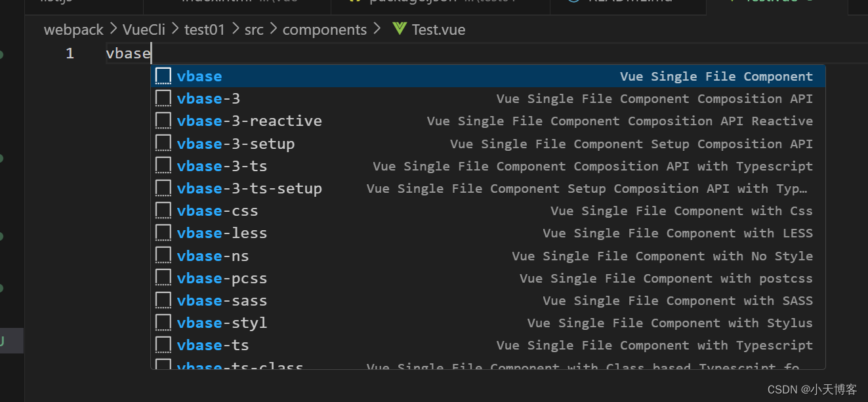Toggle the checkbox beside vbase-ns
Image resolution: width=868 pixels, height=402 pixels.
(163, 255)
